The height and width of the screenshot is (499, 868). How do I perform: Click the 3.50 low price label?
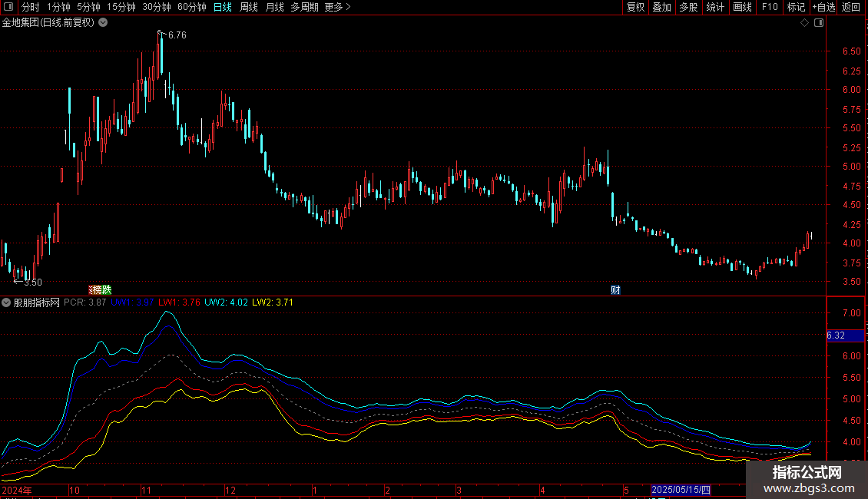33,283
